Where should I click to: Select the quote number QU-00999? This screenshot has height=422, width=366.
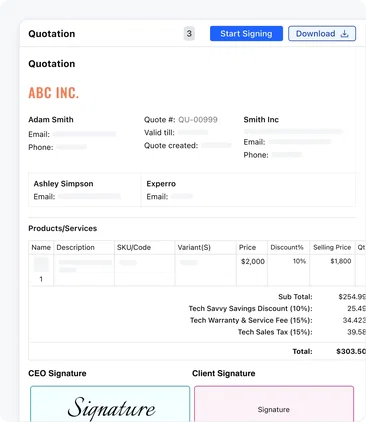[x=198, y=120]
